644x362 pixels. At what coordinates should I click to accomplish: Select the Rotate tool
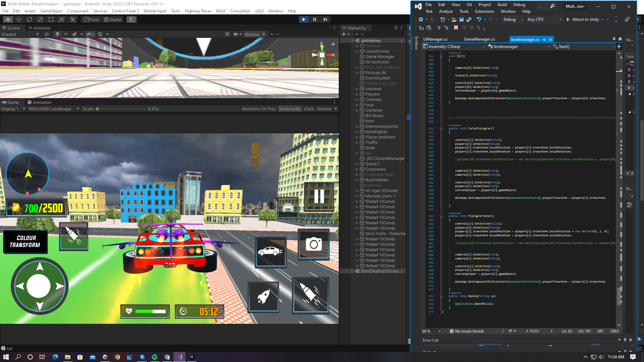coord(30,19)
